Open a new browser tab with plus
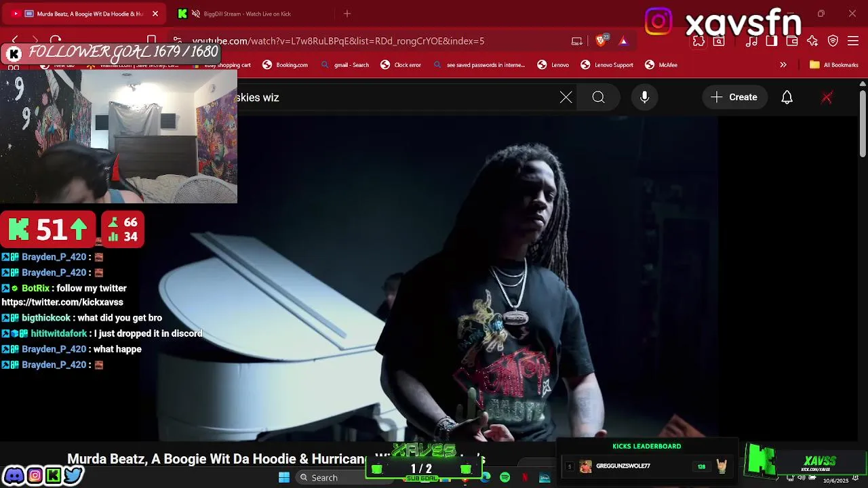Viewport: 868px width, 488px height. click(347, 14)
